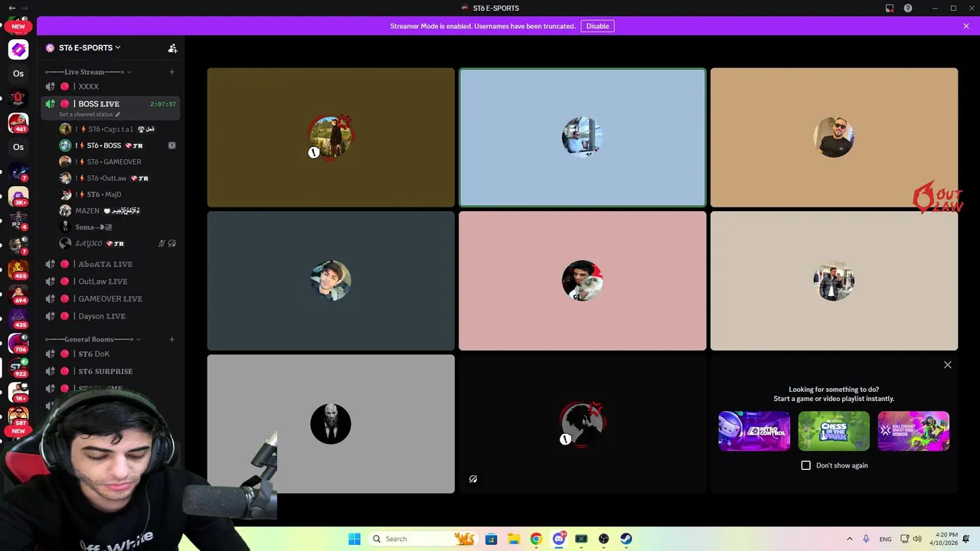Click the microphone icon in system tray
This screenshot has width=980, height=551.
tap(866, 539)
